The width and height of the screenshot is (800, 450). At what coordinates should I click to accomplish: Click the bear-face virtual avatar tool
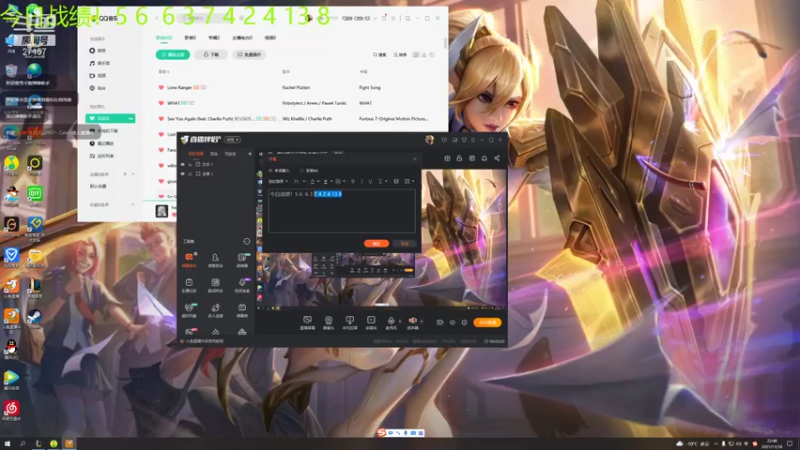(x=189, y=310)
